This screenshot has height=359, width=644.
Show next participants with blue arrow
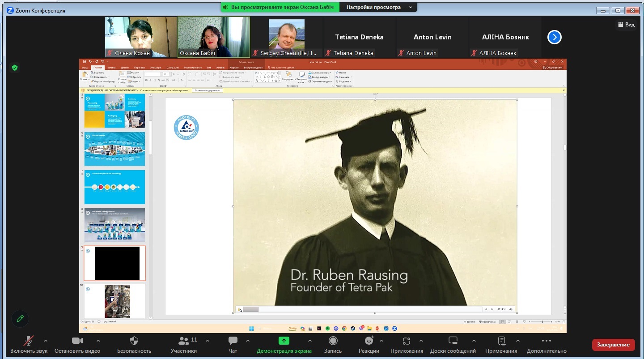554,37
